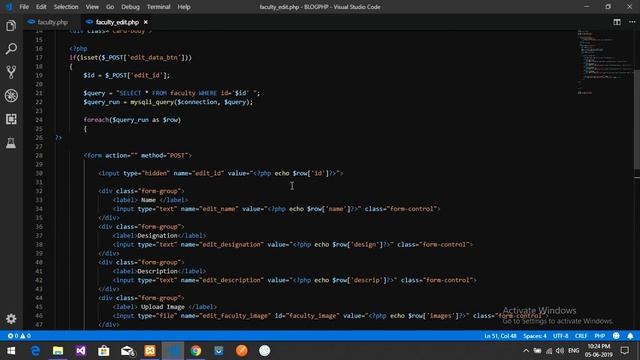The image size is (640, 360).
Task: Open the Go menu
Action: (x=110, y=7)
